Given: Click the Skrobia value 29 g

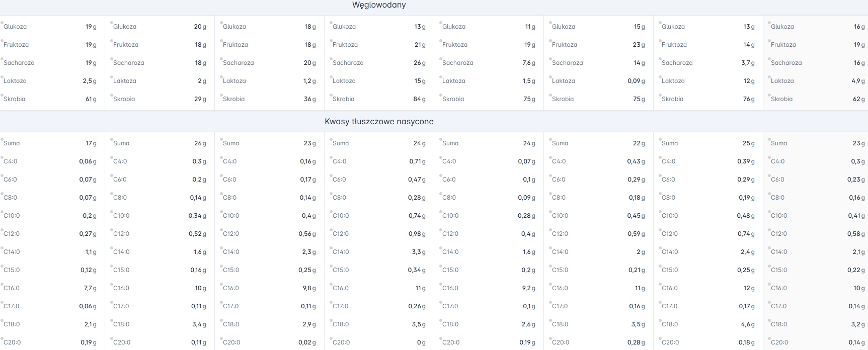Looking at the screenshot, I should [200, 99].
